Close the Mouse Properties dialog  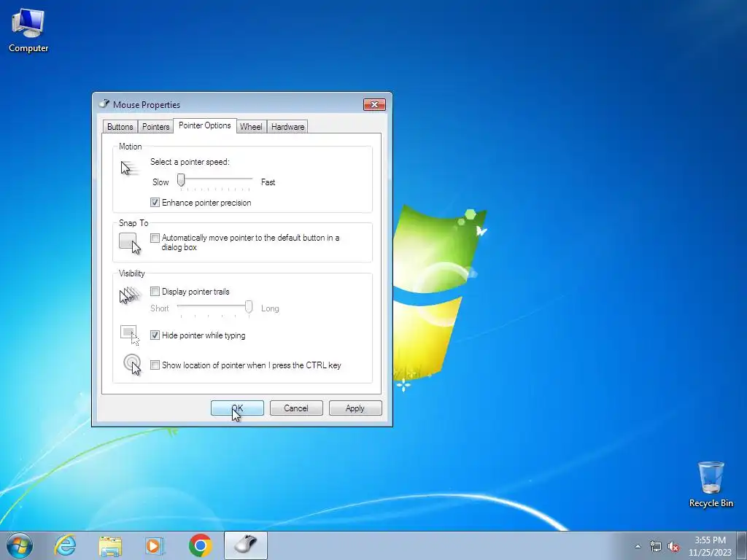pos(374,104)
